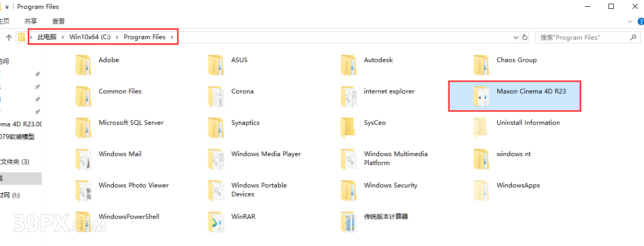Click the search magnifier icon

coord(633,38)
